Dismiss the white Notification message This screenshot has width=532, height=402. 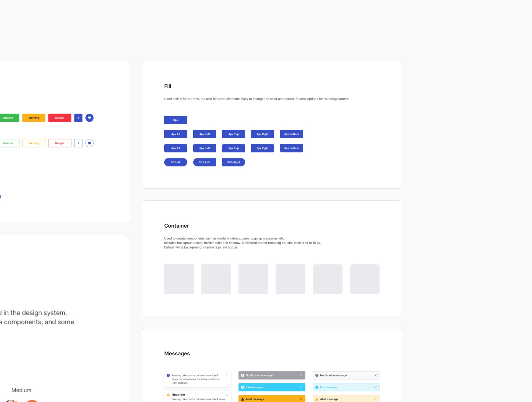pyautogui.click(x=375, y=375)
